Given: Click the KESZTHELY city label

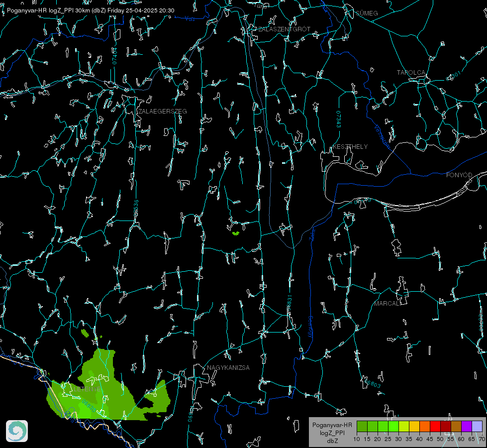Looking at the screenshot, I should point(350,147).
